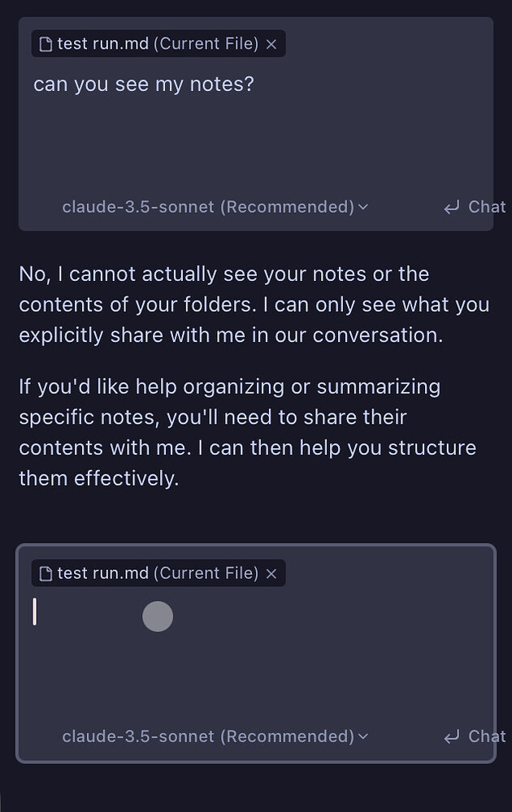Open the model selector in the bottom chat box

(214, 736)
